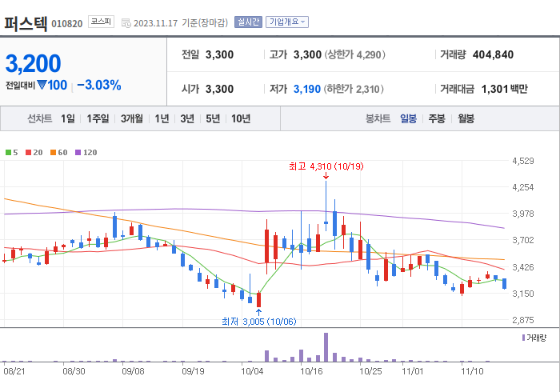Click the orange 60-day moving average swatch
The image size is (560, 392).
(x=54, y=153)
